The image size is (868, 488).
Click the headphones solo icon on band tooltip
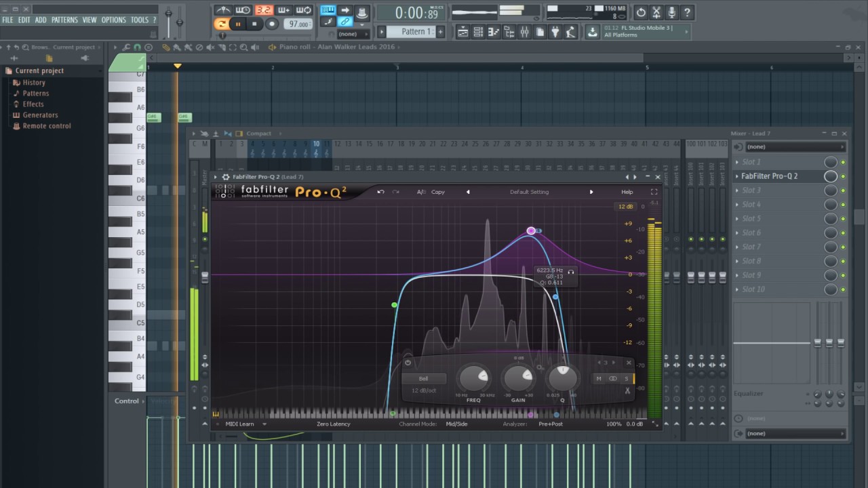pyautogui.click(x=571, y=272)
